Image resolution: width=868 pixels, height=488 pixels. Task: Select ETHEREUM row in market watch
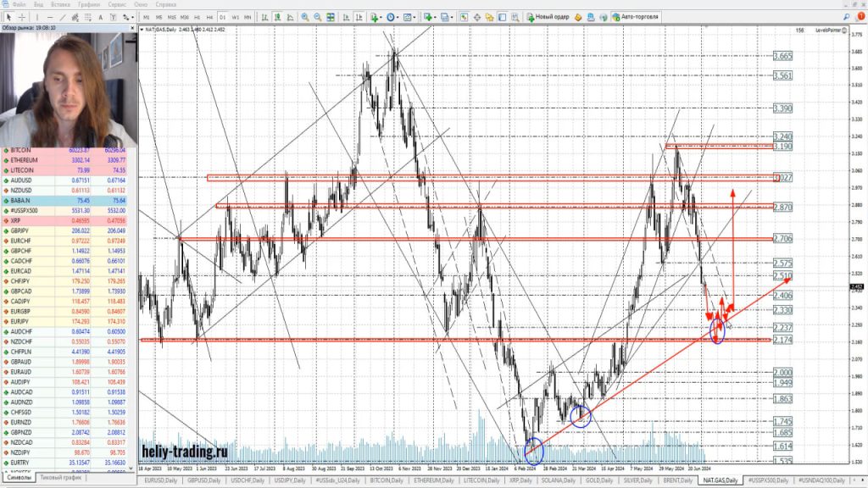[x=25, y=160]
